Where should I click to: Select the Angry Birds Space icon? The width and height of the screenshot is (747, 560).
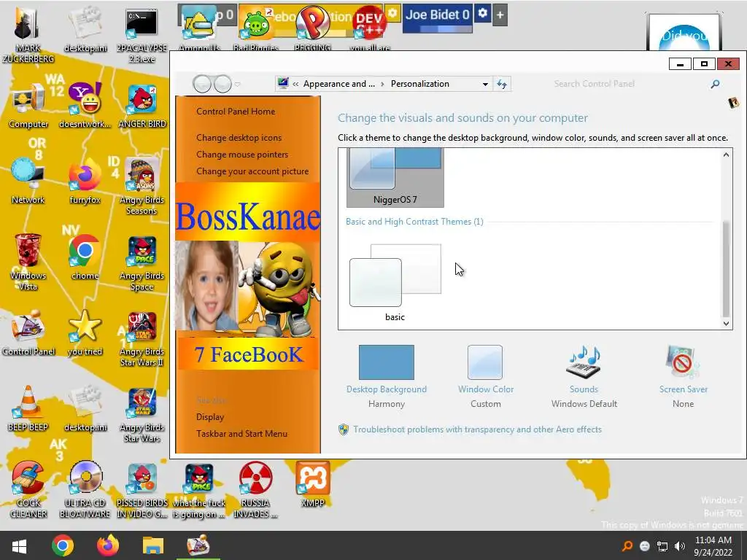(x=142, y=262)
